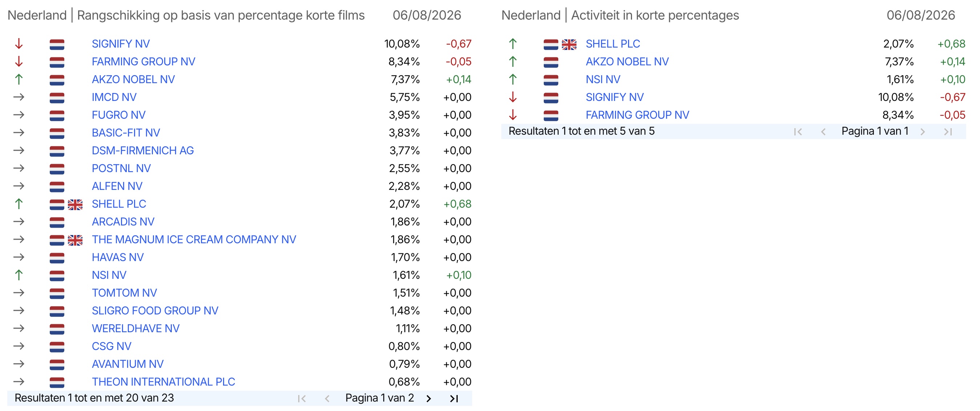
Task: Open BASIC-FIT NV link
Action: 126,133
